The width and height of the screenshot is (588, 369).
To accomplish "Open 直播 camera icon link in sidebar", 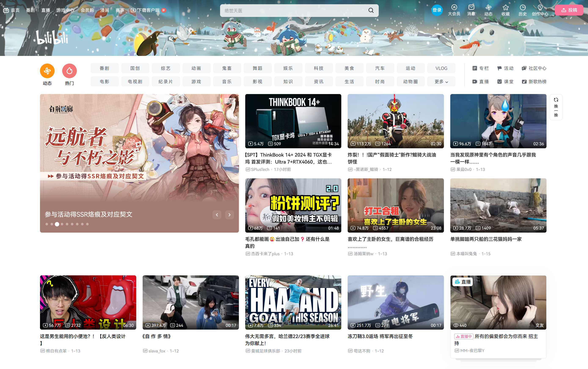I will pos(475,82).
